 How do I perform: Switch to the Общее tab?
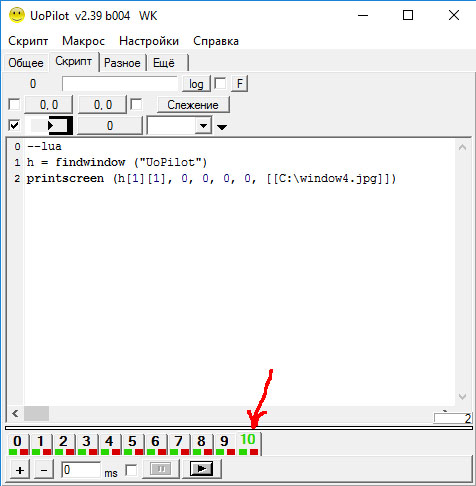coord(26,63)
